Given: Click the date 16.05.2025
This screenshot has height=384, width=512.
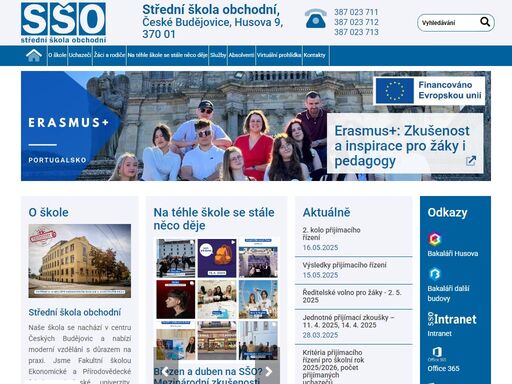Looking at the screenshot, I should tap(320, 248).
